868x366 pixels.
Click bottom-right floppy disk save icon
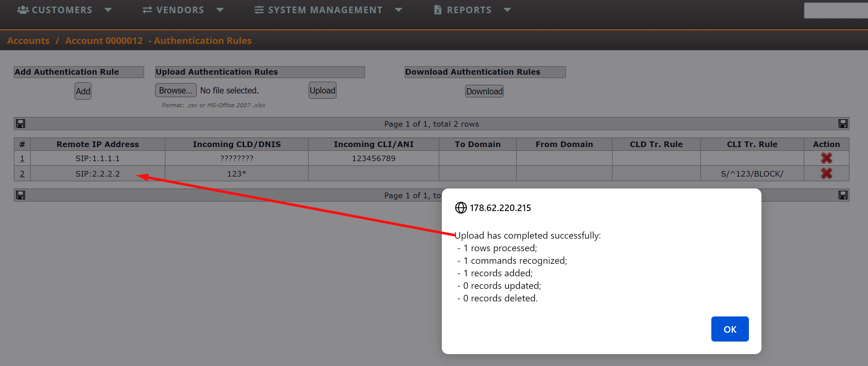pos(843,195)
